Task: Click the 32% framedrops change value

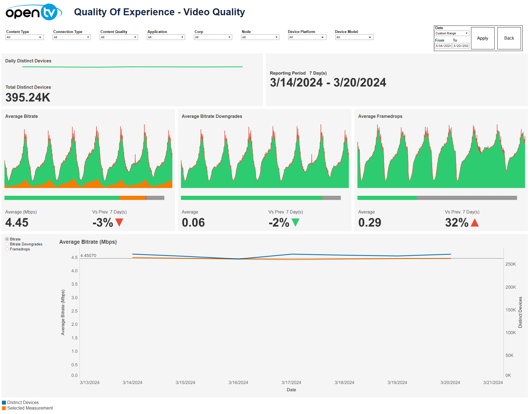Action: (x=457, y=222)
